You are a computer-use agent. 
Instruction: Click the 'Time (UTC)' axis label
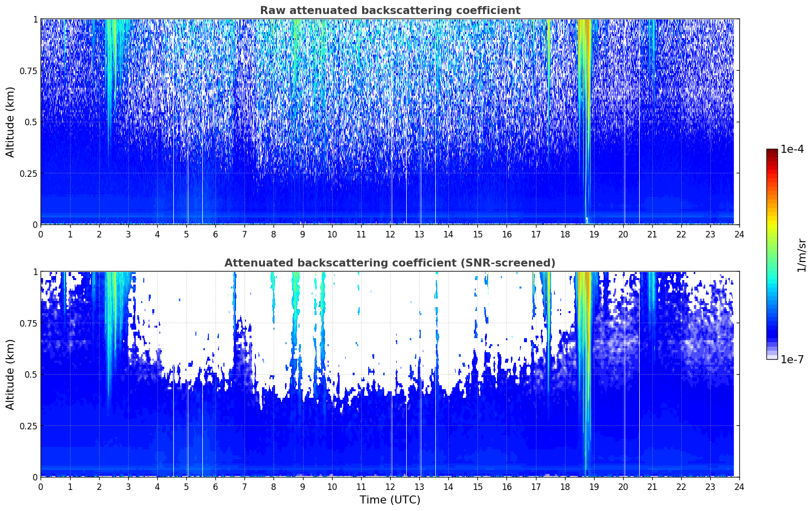[390, 500]
